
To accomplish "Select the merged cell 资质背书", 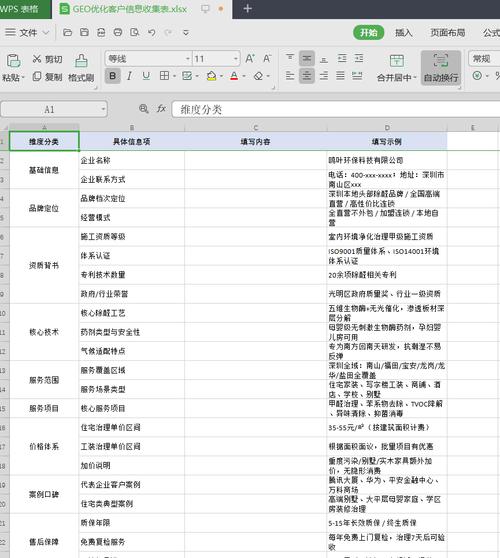I will tap(44, 265).
